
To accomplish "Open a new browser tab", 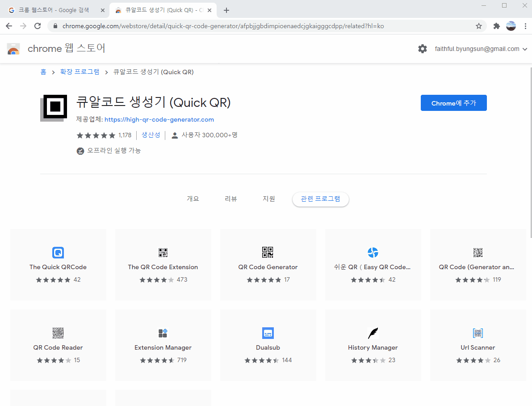I will coord(226,10).
